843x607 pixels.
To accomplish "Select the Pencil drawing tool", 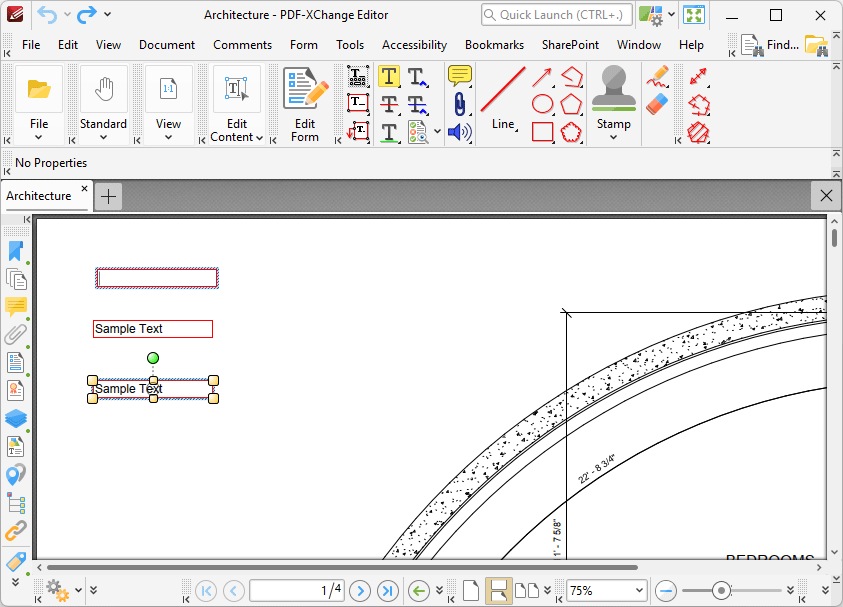I will pos(657,76).
